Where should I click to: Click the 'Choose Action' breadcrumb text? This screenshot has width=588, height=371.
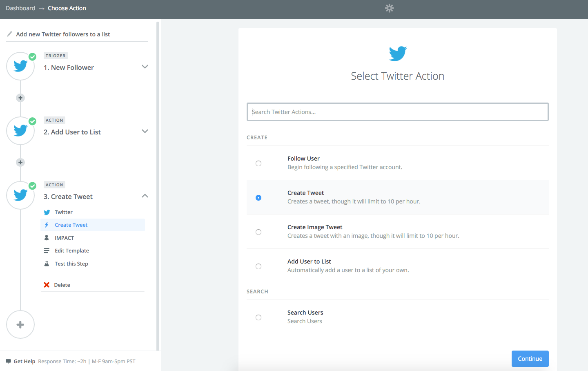pos(67,8)
